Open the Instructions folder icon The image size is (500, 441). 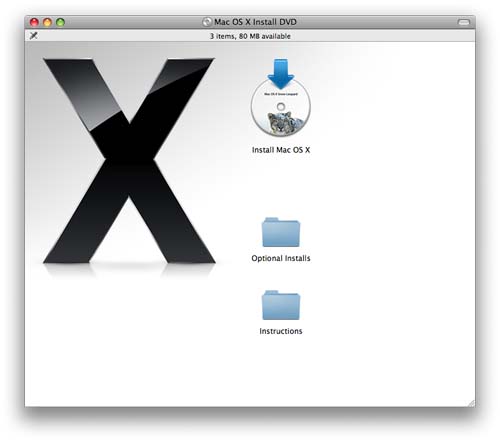pos(281,305)
